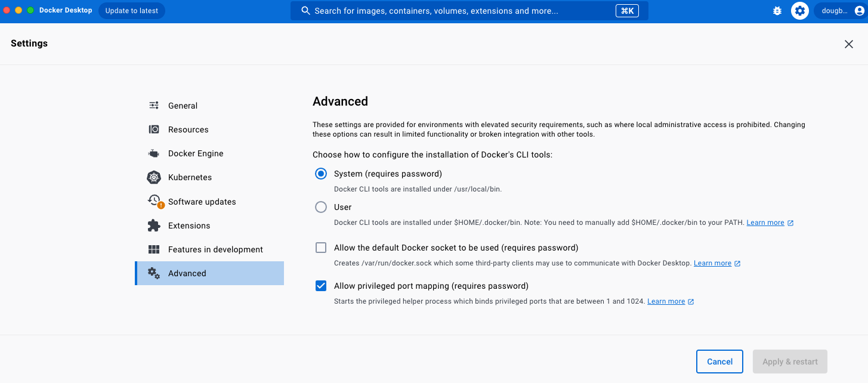Click text "Choose how to configure the installation"
Viewport: 868px width, 383px height.
[433, 155]
